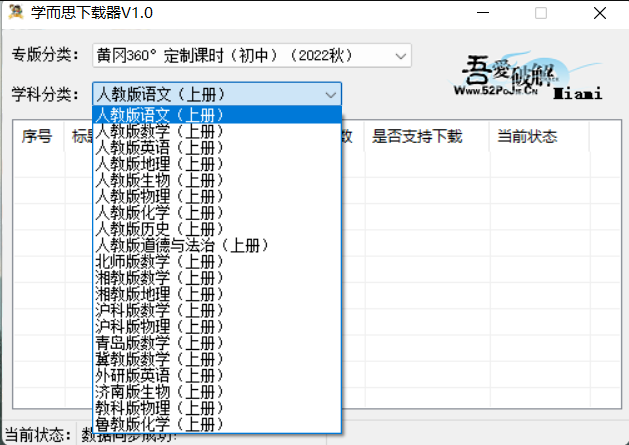
Task: Collapse the 学科分类 combo box arrow
Action: coord(331,95)
